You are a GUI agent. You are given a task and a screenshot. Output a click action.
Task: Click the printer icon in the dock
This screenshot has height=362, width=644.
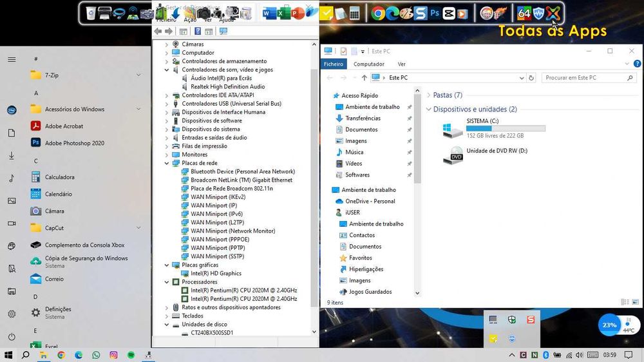coord(104,14)
